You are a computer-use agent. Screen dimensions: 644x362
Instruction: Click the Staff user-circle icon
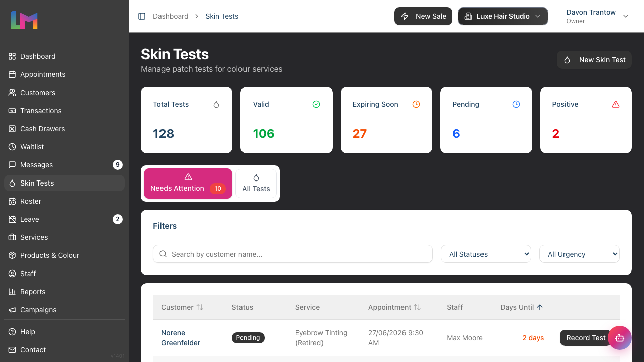(x=12, y=274)
